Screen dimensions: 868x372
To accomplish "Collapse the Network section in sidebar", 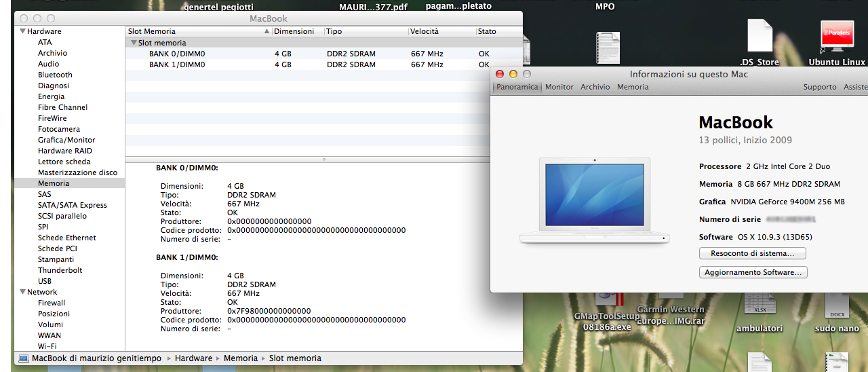I will click(23, 292).
